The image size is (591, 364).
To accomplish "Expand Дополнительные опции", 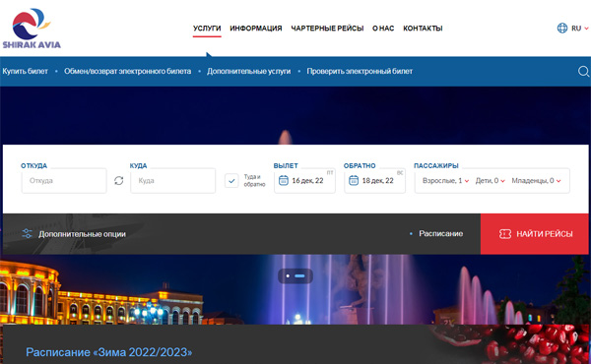I will tap(82, 234).
